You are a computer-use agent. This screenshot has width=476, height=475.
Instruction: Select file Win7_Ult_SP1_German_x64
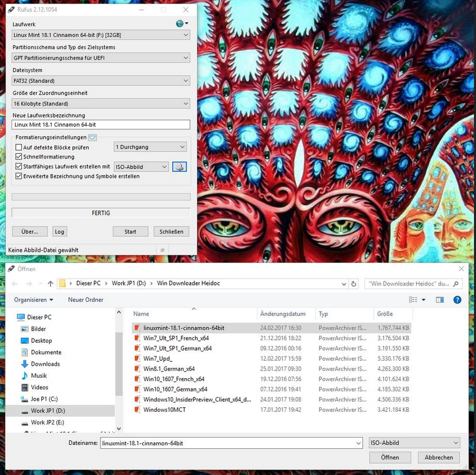tap(272, 348)
